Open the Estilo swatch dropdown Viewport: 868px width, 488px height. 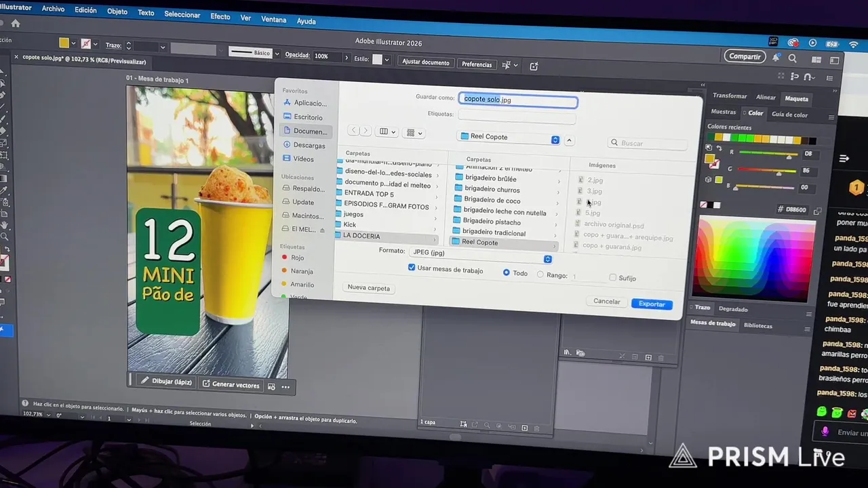[x=387, y=60]
